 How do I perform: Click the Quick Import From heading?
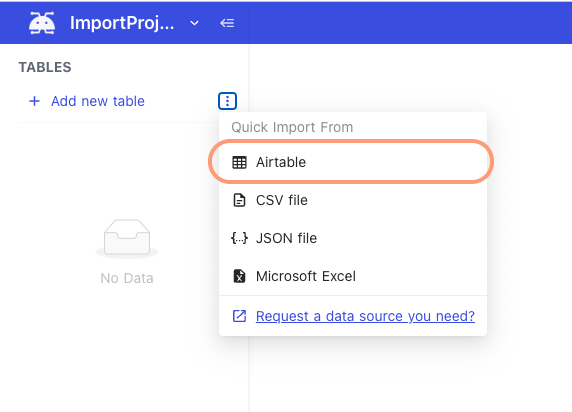pos(292,127)
